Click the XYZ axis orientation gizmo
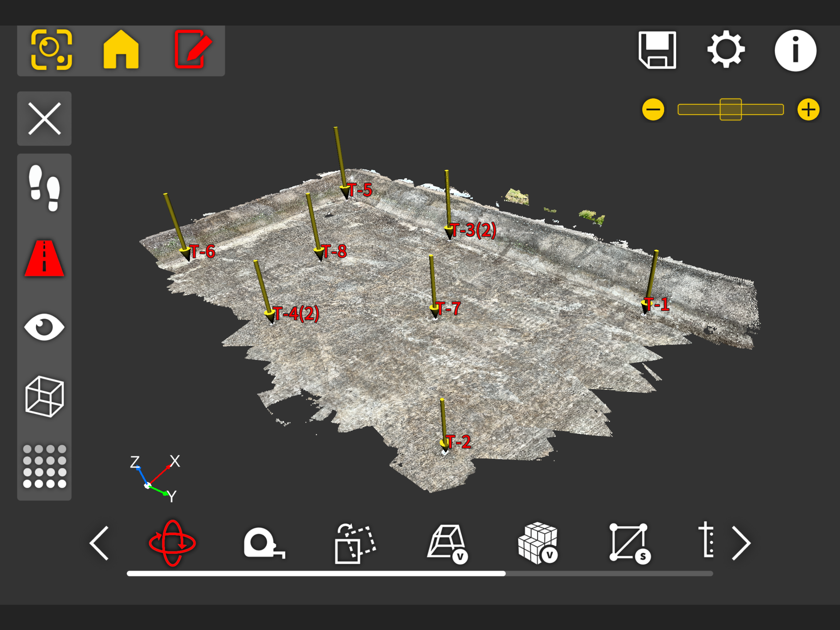The image size is (840, 630). point(156,479)
